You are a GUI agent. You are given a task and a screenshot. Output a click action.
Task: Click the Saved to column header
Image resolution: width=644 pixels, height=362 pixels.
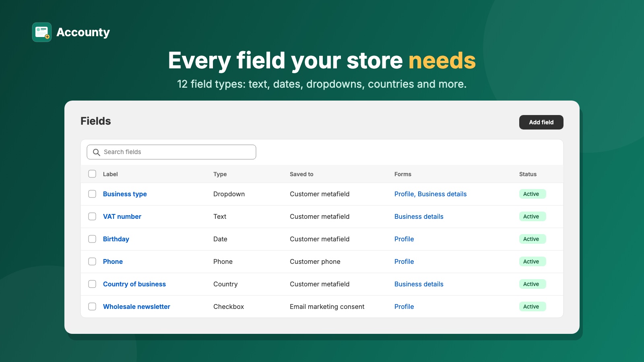click(x=301, y=174)
